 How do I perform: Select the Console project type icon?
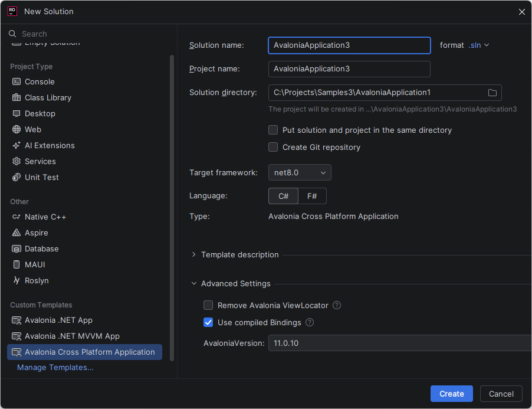[16, 81]
